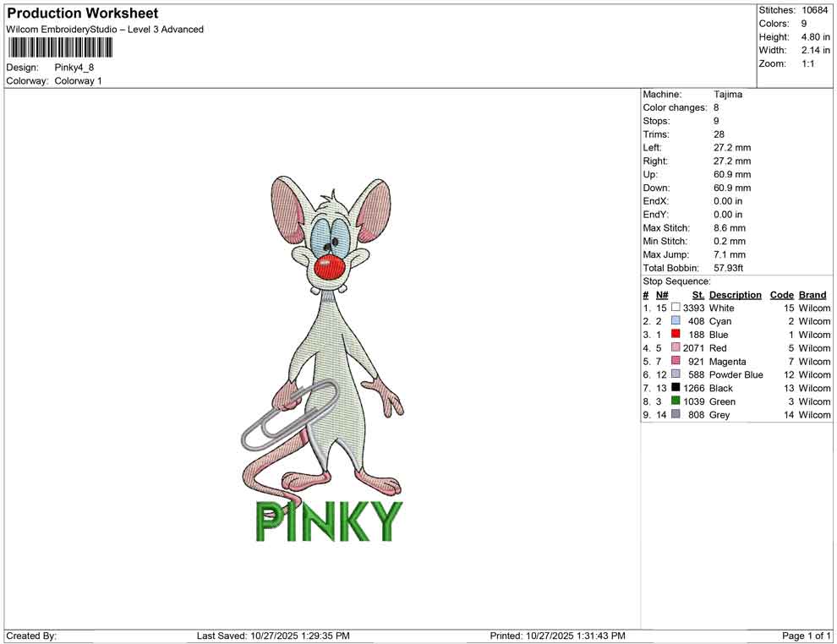Click the Powder Blue description text
837x644 pixels.
pos(736,374)
